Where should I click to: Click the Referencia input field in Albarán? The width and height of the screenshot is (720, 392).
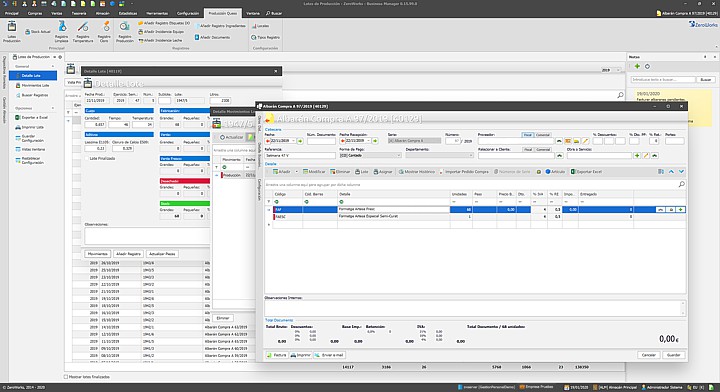pos(300,156)
